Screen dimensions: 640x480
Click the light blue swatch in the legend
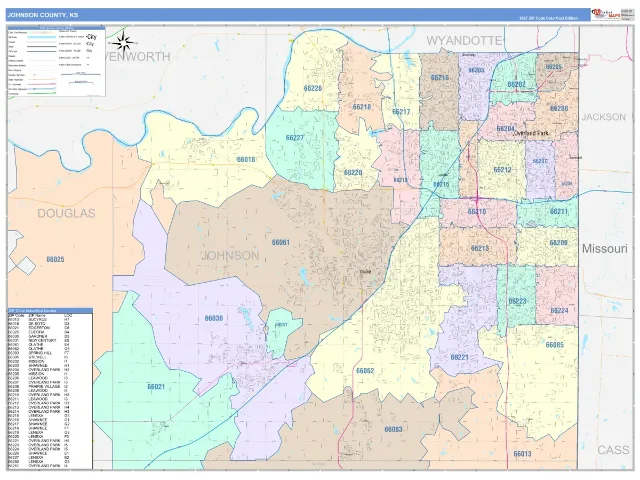42,37
